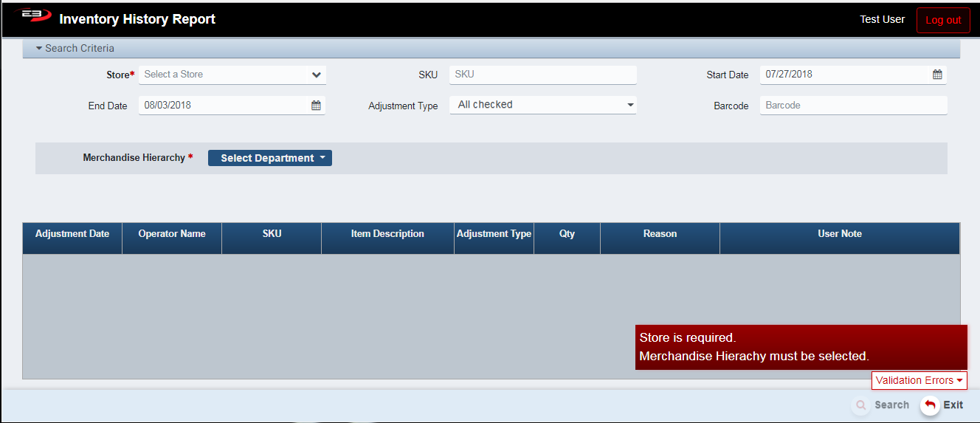Click the Start Date text field
This screenshot has height=423, width=980.
(845, 75)
